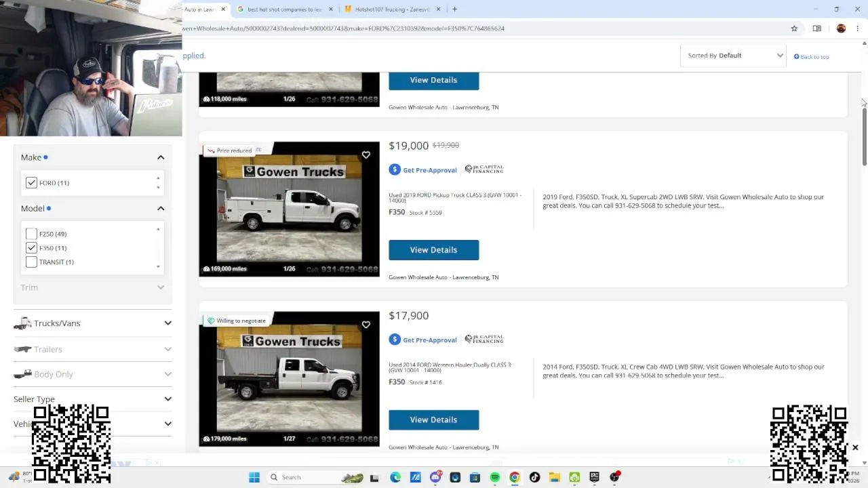The width and height of the screenshot is (868, 488).
Task: Click the Price reduced badge
Action: [230, 150]
